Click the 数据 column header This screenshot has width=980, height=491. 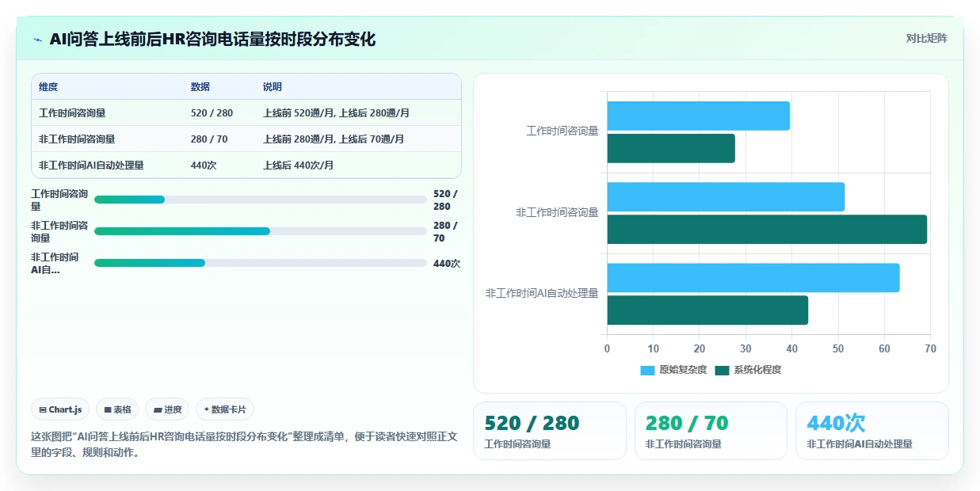(x=200, y=87)
